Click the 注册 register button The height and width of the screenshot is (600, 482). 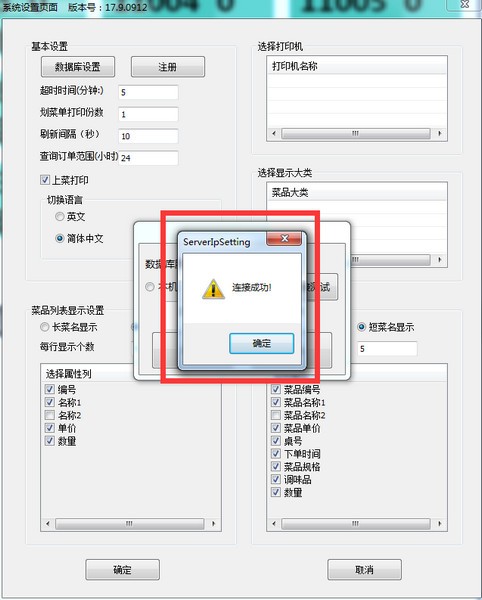[x=168, y=67]
